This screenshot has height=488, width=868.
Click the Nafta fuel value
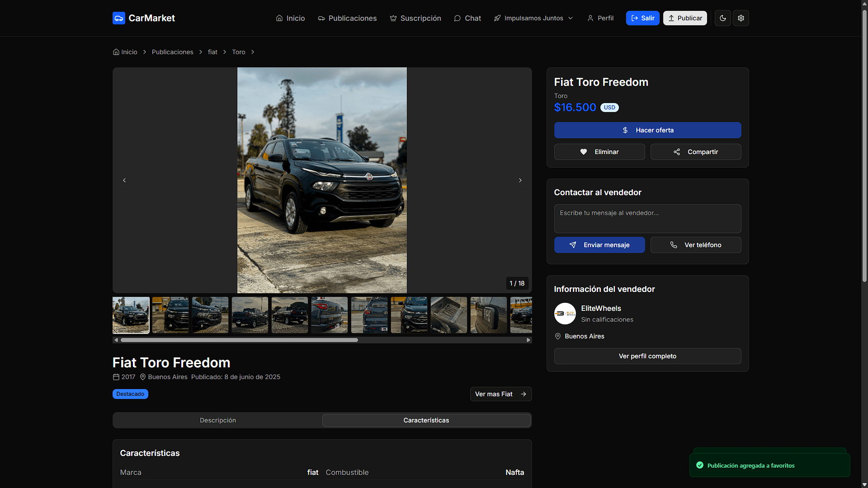point(514,472)
